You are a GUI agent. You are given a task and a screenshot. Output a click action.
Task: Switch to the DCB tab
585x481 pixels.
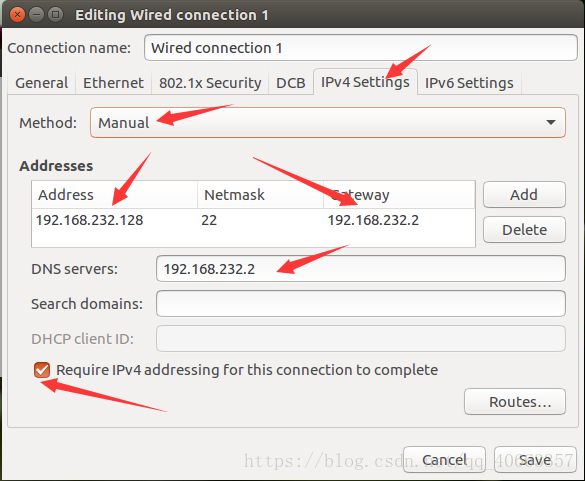point(291,83)
